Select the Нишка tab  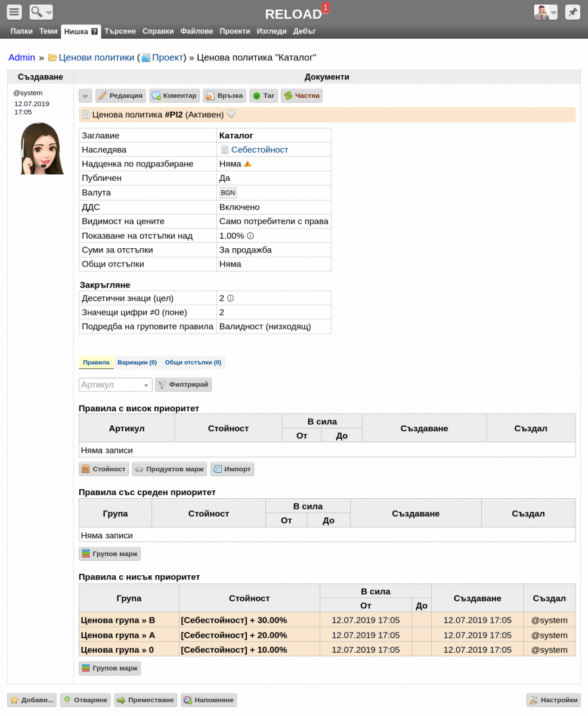click(x=81, y=32)
